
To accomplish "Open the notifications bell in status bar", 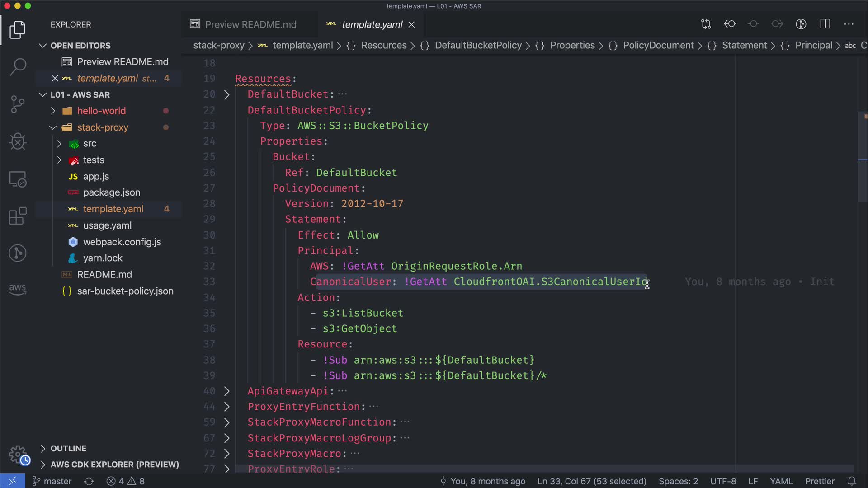I will click(x=852, y=481).
